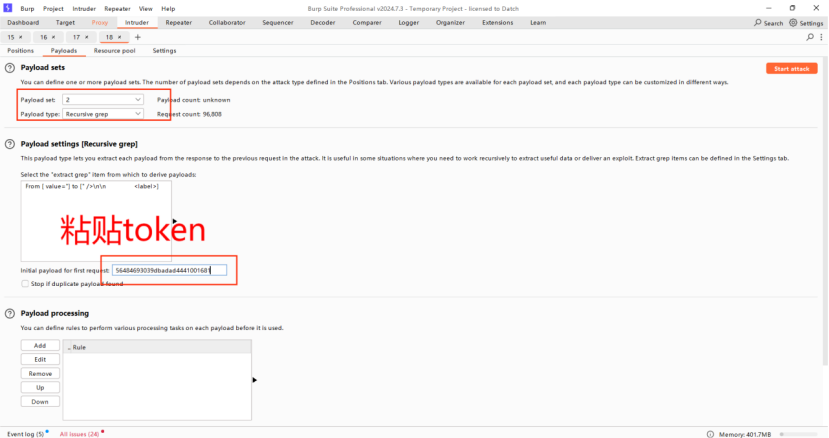
Task: Open the Payload type dropdown
Action: coord(103,114)
